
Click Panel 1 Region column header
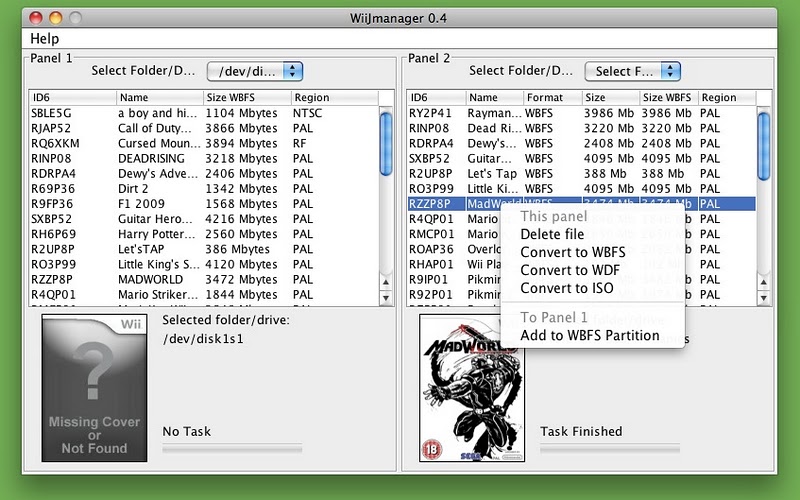[333, 98]
